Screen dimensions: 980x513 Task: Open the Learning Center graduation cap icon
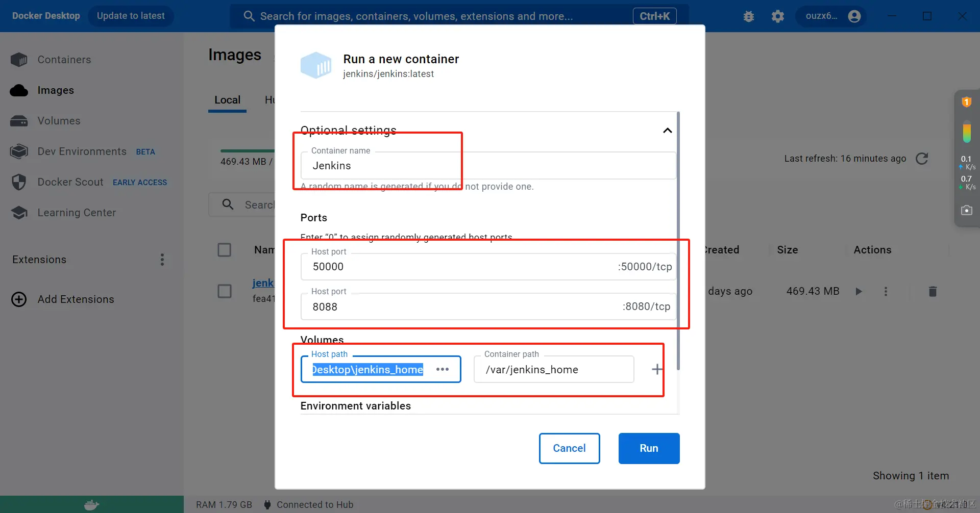(x=19, y=213)
